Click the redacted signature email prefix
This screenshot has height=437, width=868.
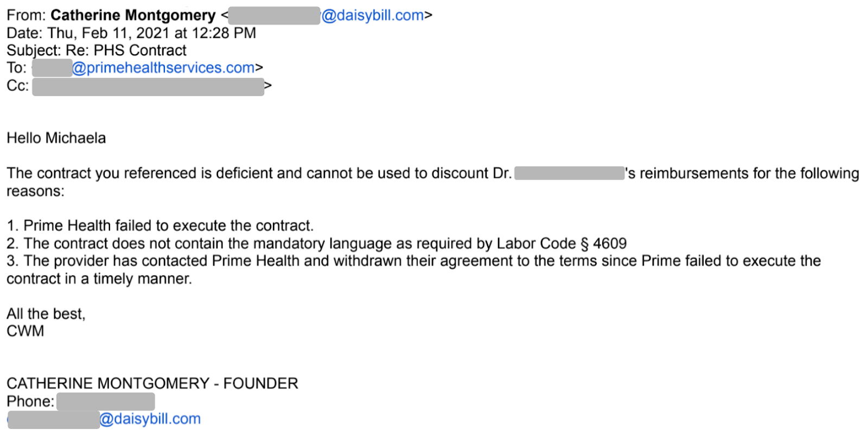point(54,420)
